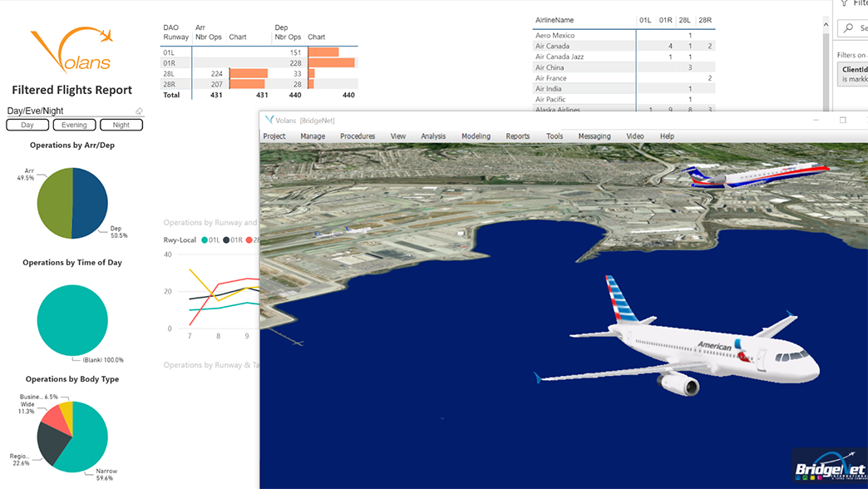The width and height of the screenshot is (868, 489).
Task: Click the 28L column header in the airline table
Action: (685, 20)
